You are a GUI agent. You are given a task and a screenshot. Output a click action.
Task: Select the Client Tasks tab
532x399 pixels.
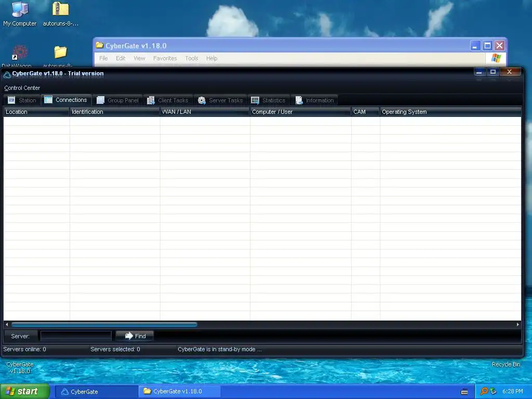pos(168,100)
